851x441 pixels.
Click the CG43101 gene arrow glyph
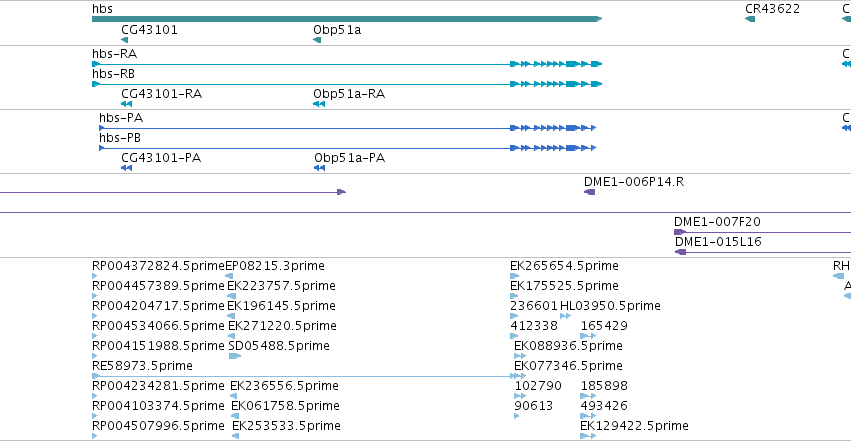coord(125,40)
